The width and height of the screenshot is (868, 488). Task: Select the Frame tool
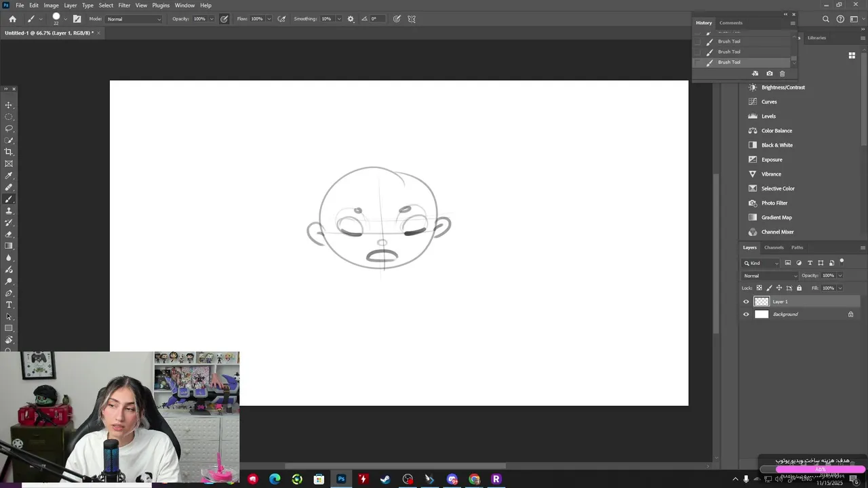click(9, 163)
